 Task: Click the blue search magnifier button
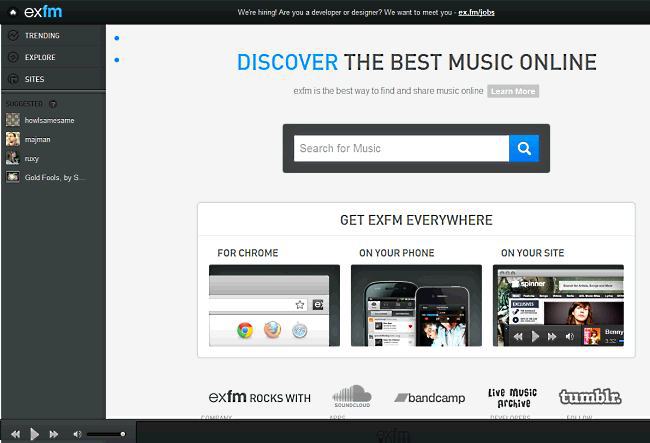(x=524, y=148)
